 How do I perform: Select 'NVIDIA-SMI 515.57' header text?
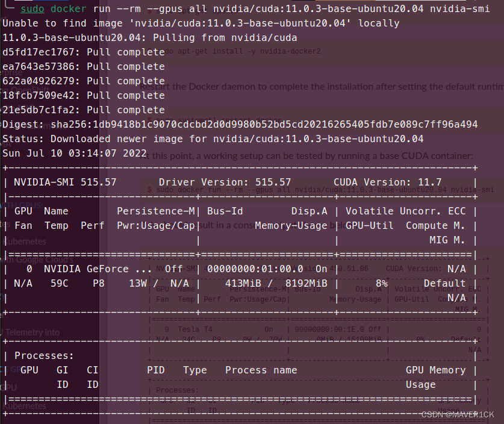[65, 182]
